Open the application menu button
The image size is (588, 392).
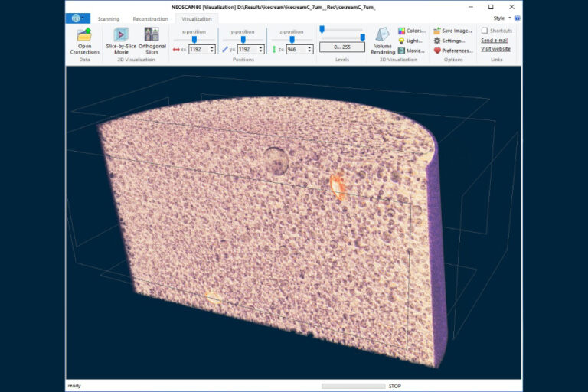coord(78,18)
